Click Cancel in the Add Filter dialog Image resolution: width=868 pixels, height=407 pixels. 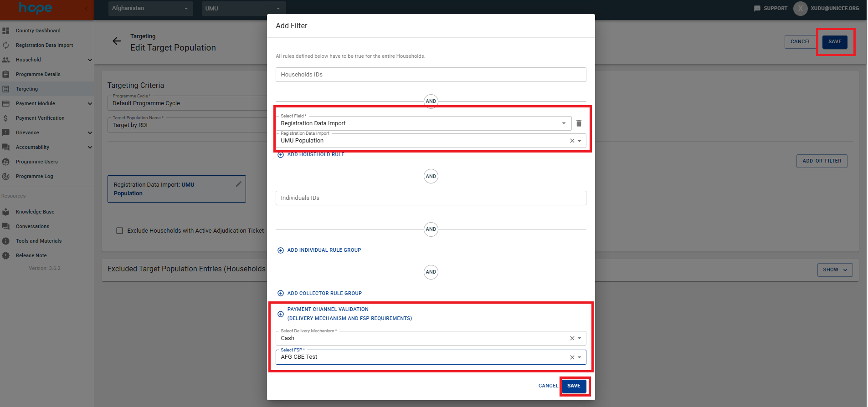tap(548, 386)
